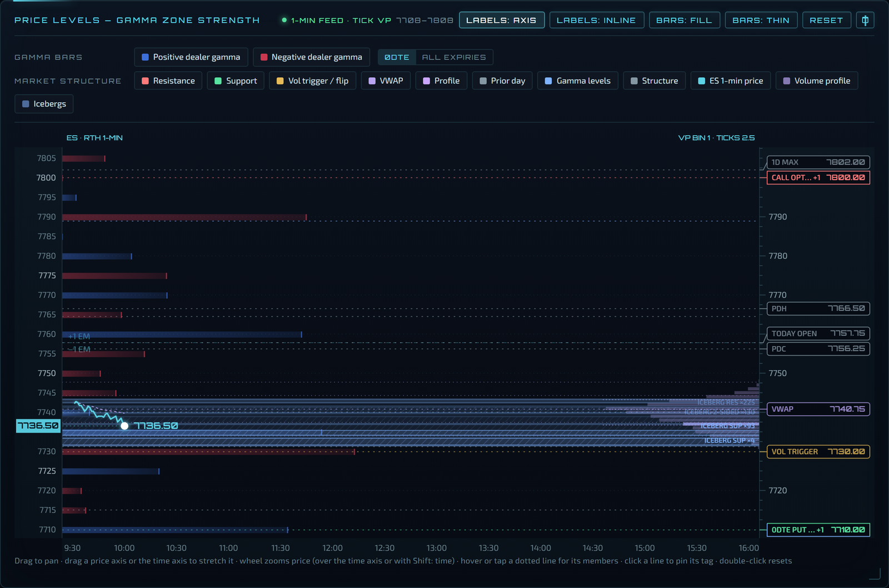This screenshot has width=889, height=588.
Task: Click the red gamma bar at 7730
Action: tap(208, 452)
